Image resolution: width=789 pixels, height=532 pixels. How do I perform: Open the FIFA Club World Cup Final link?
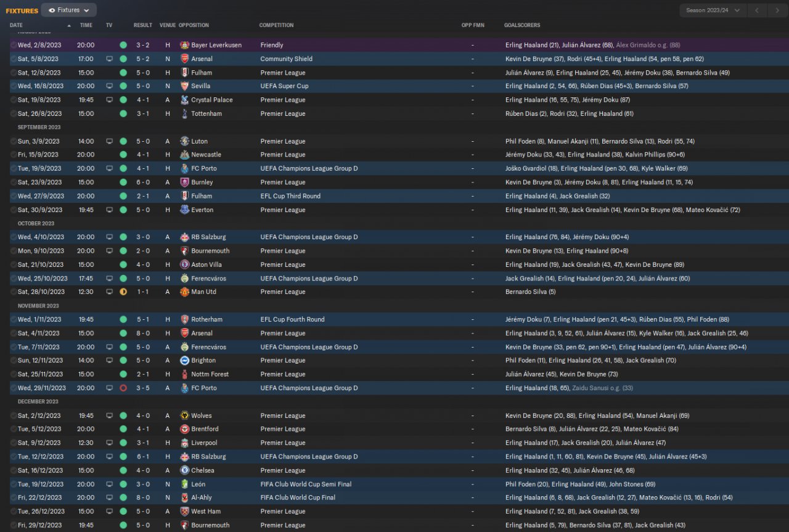[298, 497]
